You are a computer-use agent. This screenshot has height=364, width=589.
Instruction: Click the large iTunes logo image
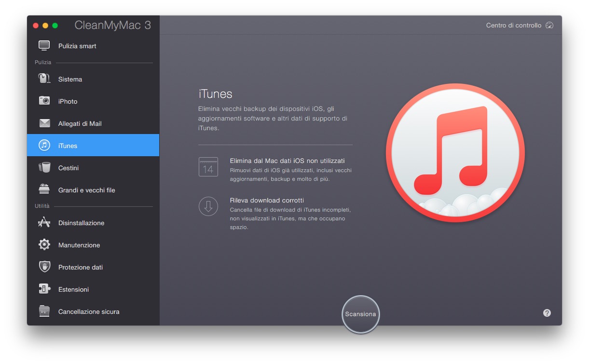click(455, 153)
